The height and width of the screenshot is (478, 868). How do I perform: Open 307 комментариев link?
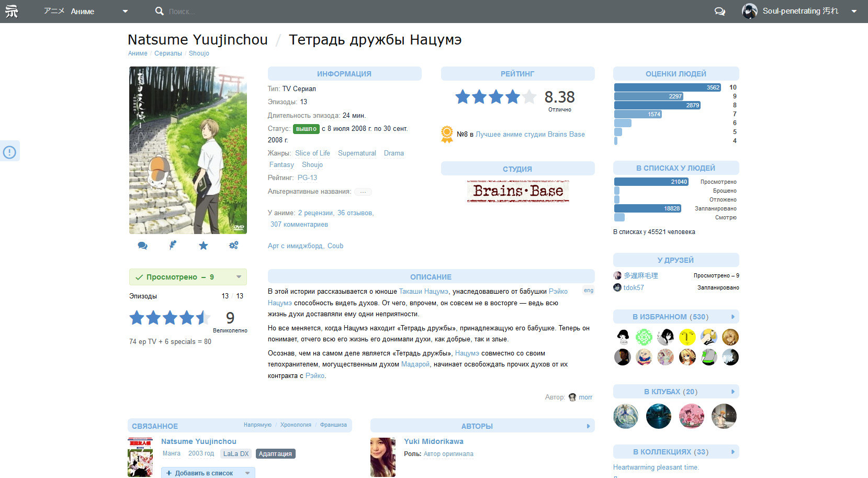tap(299, 225)
